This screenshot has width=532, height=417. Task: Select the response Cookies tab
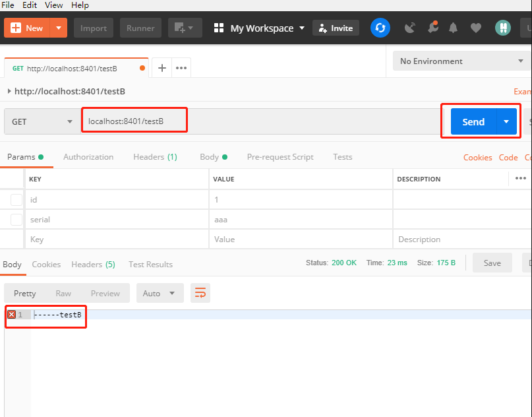[x=46, y=264]
